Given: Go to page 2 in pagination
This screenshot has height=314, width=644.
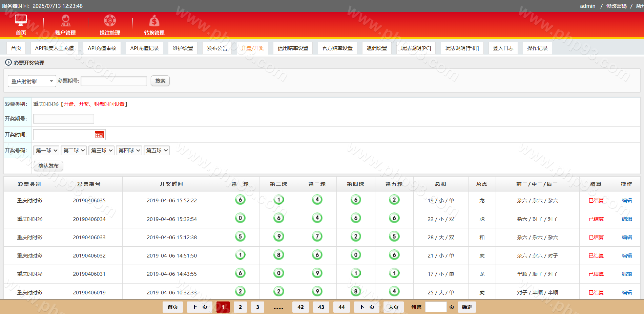Looking at the screenshot, I should (240, 307).
